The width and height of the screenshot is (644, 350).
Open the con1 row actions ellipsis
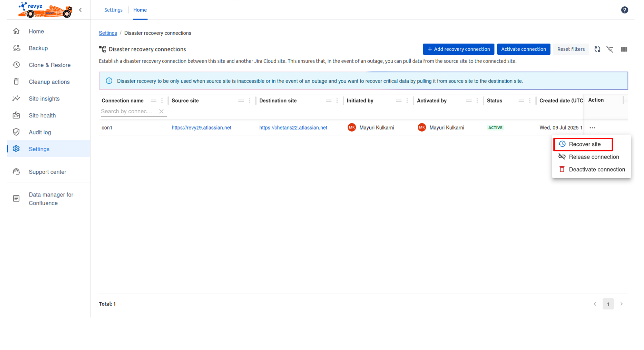click(592, 128)
